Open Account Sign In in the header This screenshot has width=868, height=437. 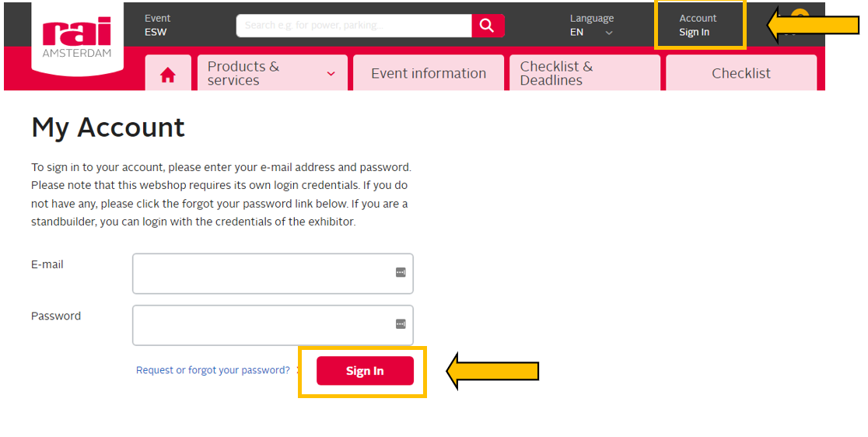698,26
